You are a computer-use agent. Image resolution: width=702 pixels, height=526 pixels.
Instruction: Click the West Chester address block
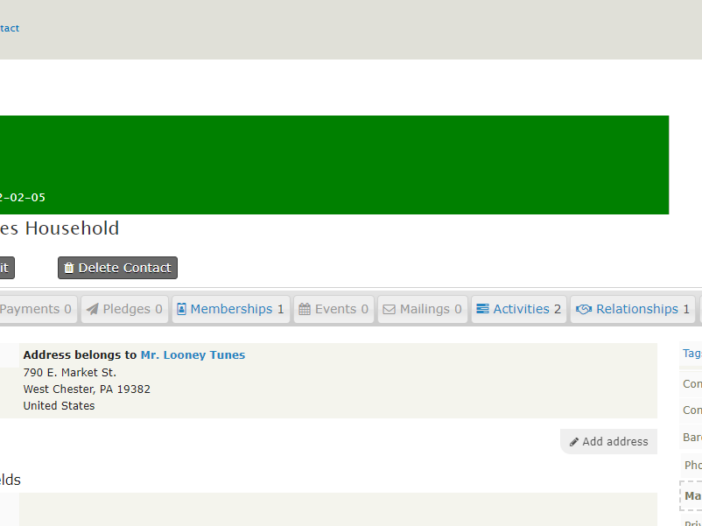coord(87,389)
